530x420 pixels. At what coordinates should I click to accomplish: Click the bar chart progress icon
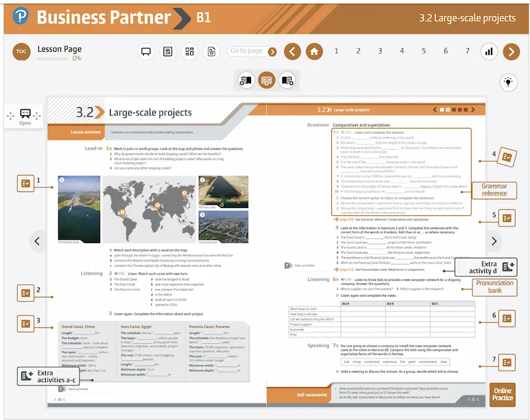pos(490,51)
